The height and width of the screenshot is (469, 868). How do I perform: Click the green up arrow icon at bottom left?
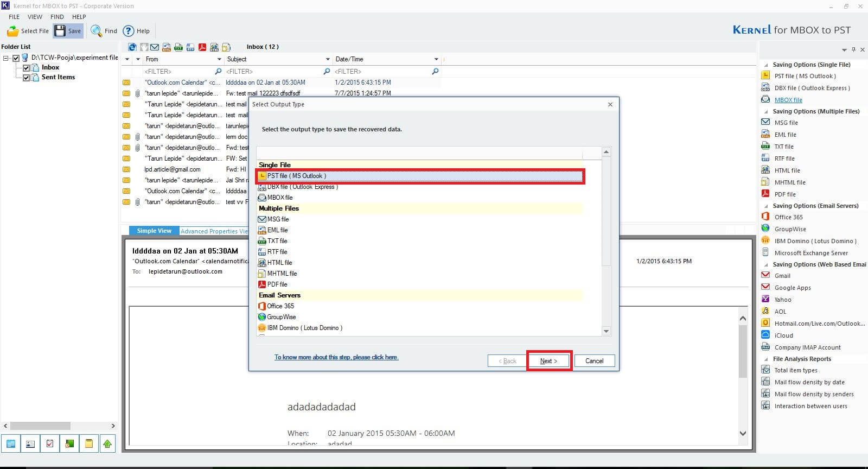[107, 443]
